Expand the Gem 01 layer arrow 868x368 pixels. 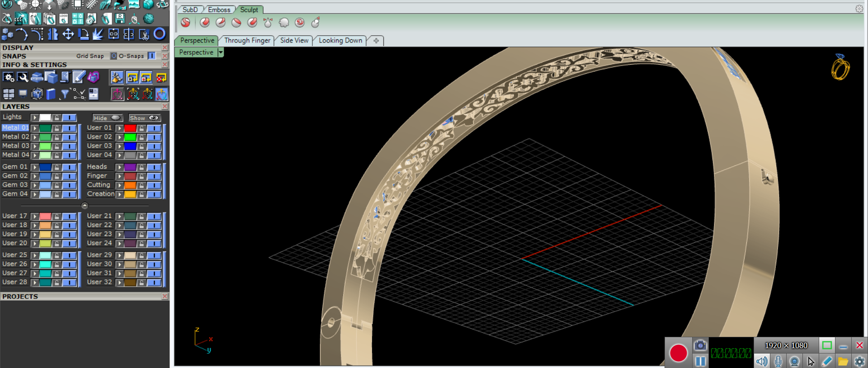[x=34, y=167]
